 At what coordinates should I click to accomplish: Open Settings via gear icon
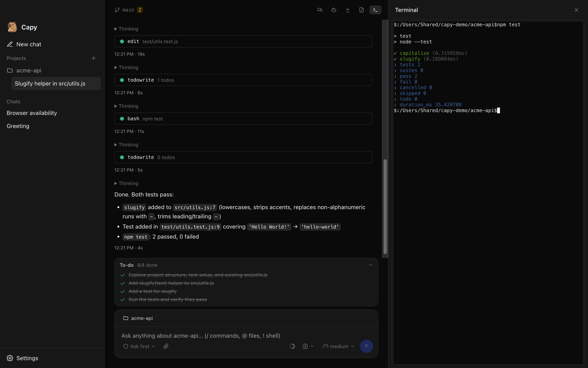coord(10,358)
